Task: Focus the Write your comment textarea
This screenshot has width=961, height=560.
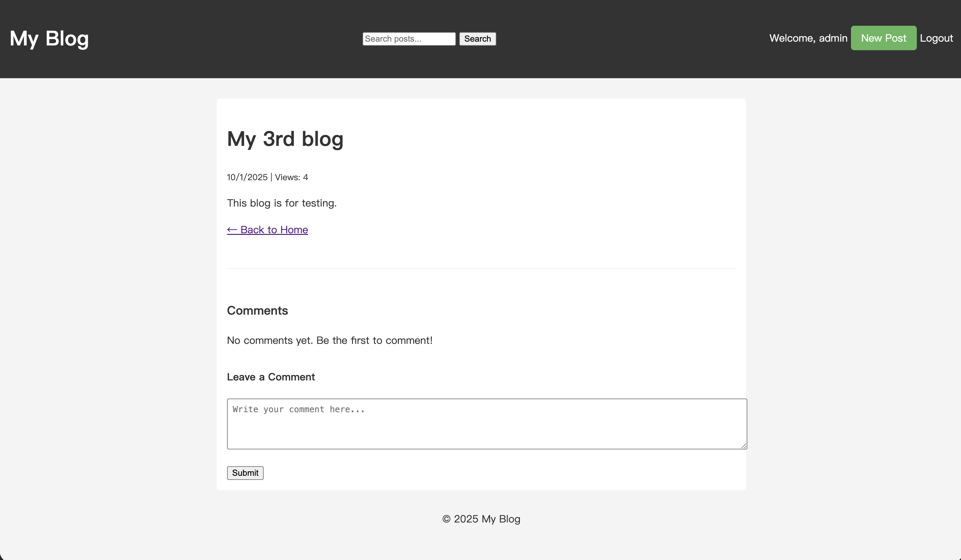Action: coord(486,424)
